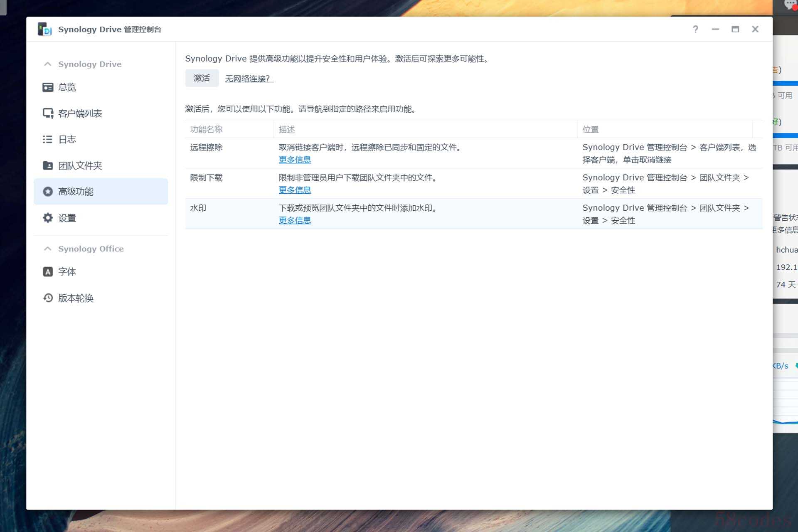Open the 日志 section

pyautogui.click(x=101, y=139)
